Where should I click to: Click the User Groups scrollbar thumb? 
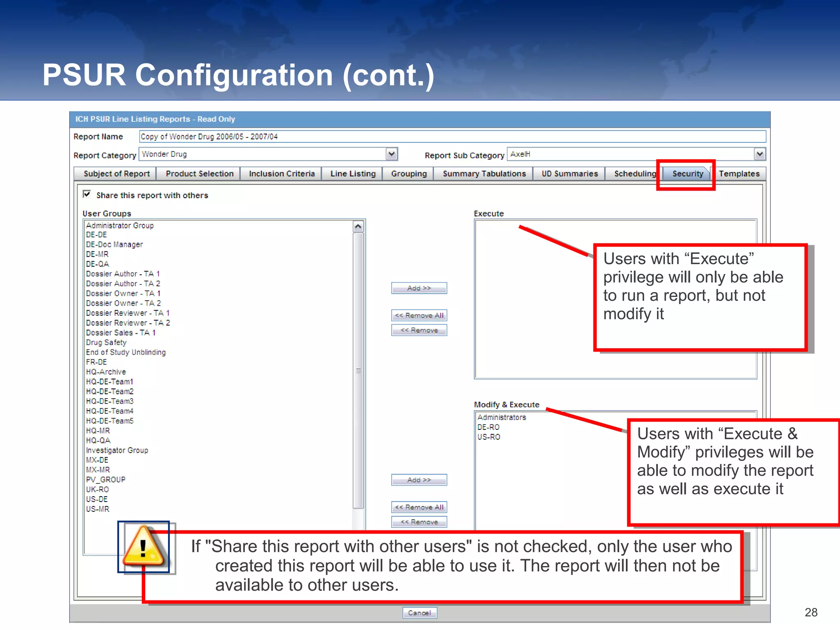click(358, 370)
